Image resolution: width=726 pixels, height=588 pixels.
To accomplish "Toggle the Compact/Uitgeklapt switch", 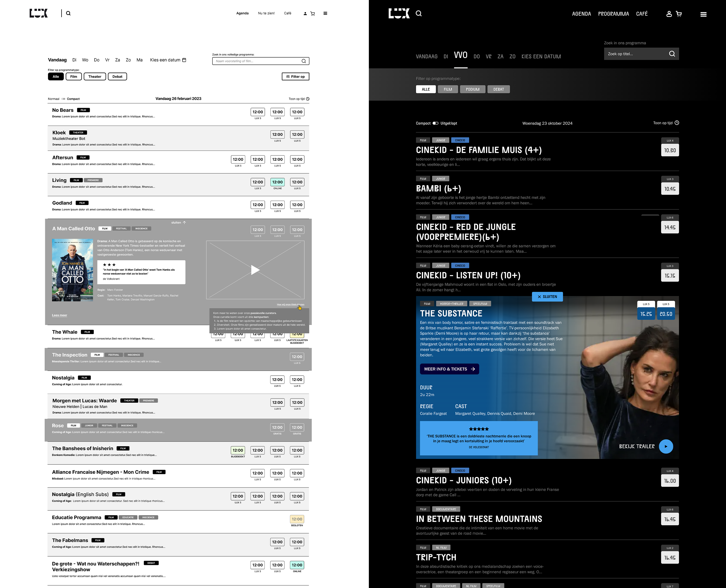I will [x=436, y=123].
